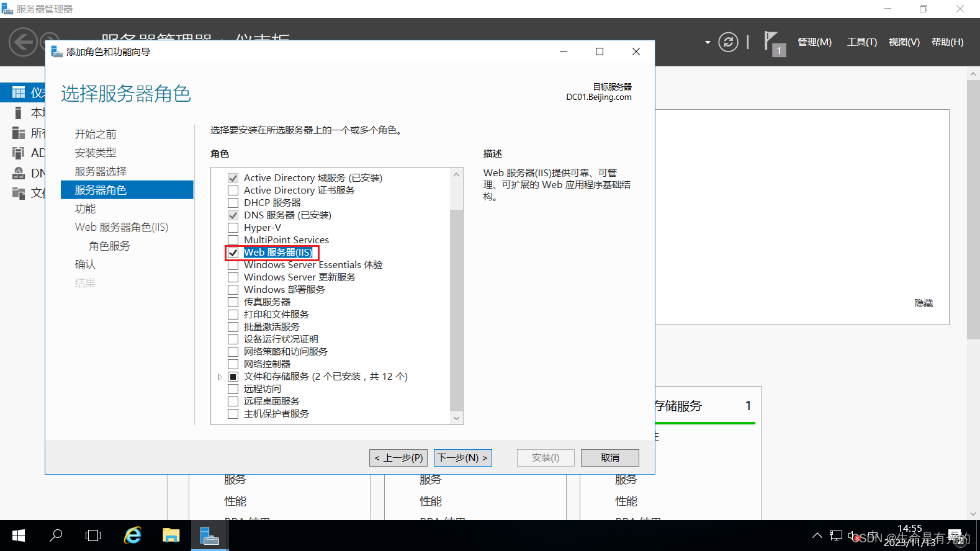Select the file services icon in sidebar
Screen dimensions: 980x551
point(19,193)
